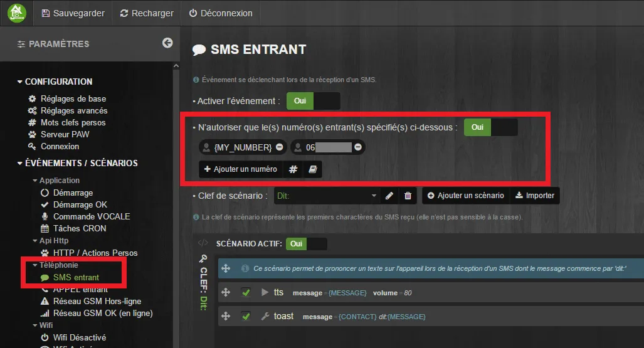
Task: Reload configuration with Recharger
Action: (x=147, y=13)
